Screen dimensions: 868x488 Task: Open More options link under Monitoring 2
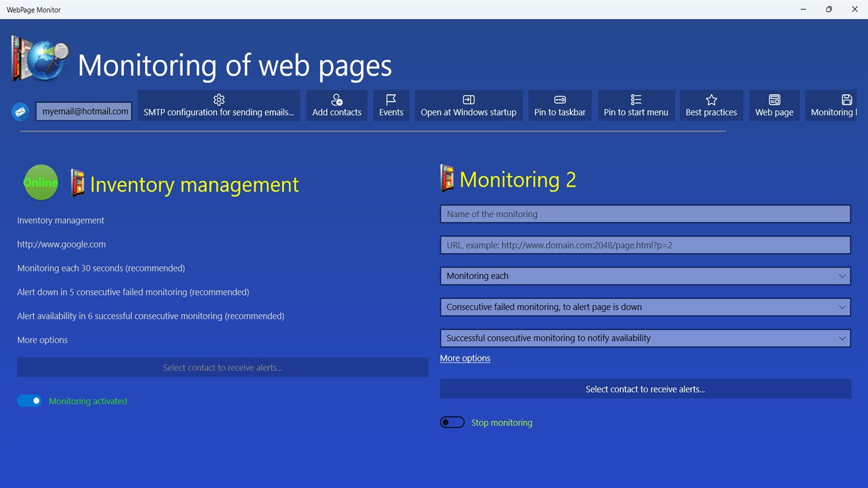click(465, 358)
